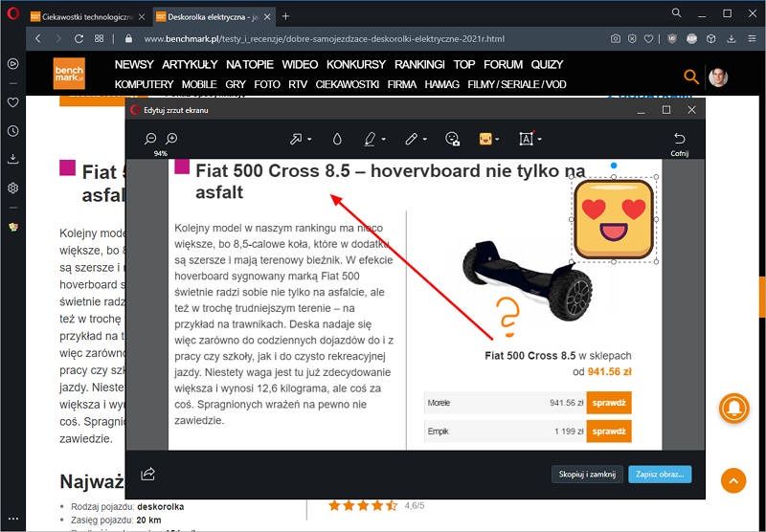
Task: Add selfie with the face camera tool
Action: point(452,139)
